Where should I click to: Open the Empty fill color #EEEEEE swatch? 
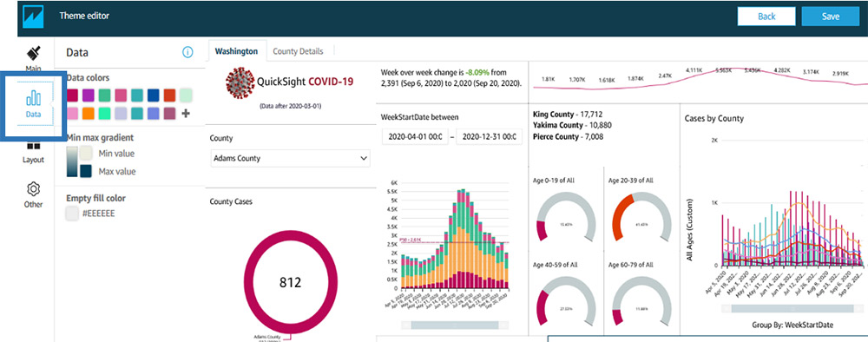click(72, 214)
